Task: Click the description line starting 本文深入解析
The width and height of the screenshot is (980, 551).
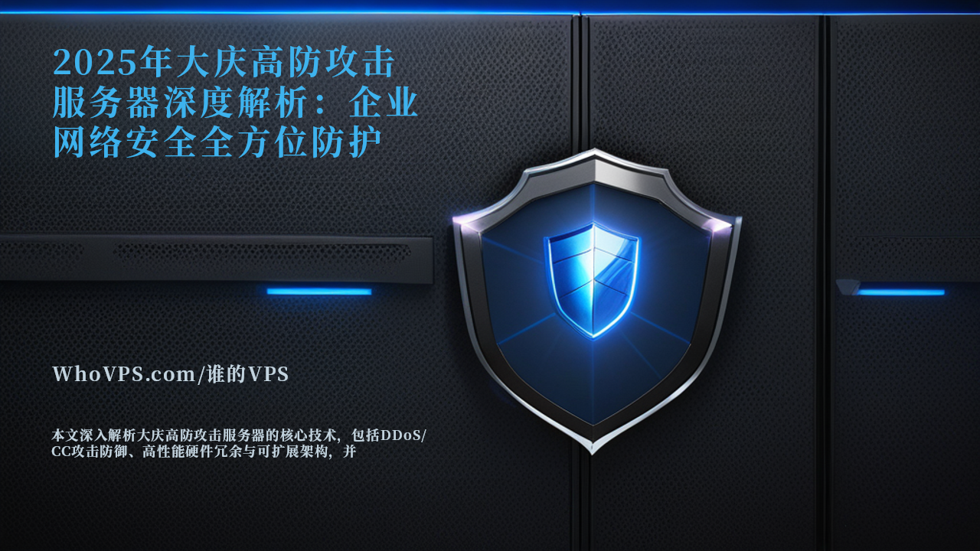Action: (239, 435)
